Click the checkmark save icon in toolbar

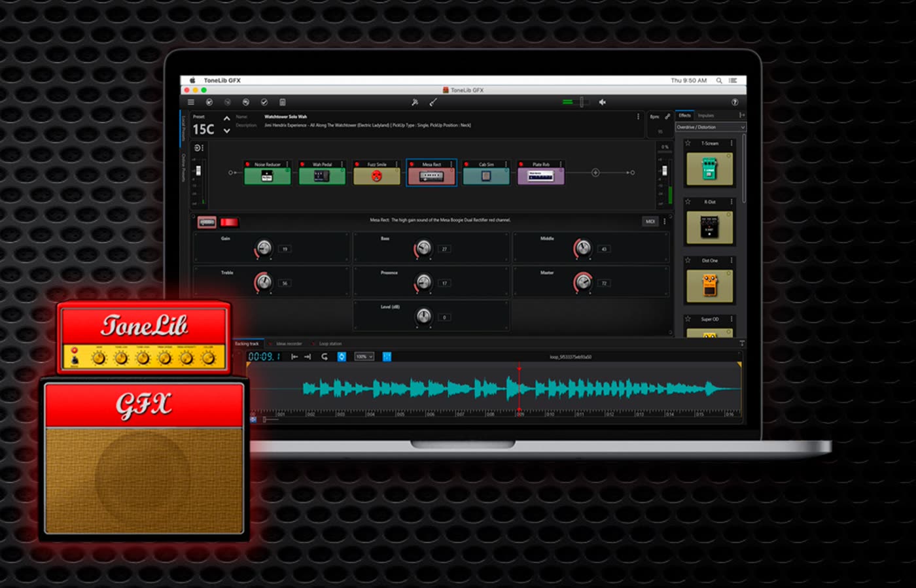(x=264, y=102)
